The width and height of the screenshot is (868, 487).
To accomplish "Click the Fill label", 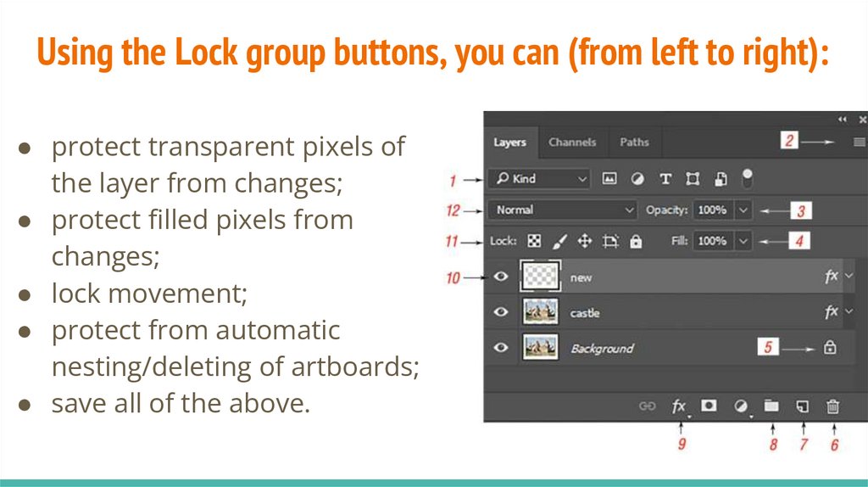I will coord(679,241).
